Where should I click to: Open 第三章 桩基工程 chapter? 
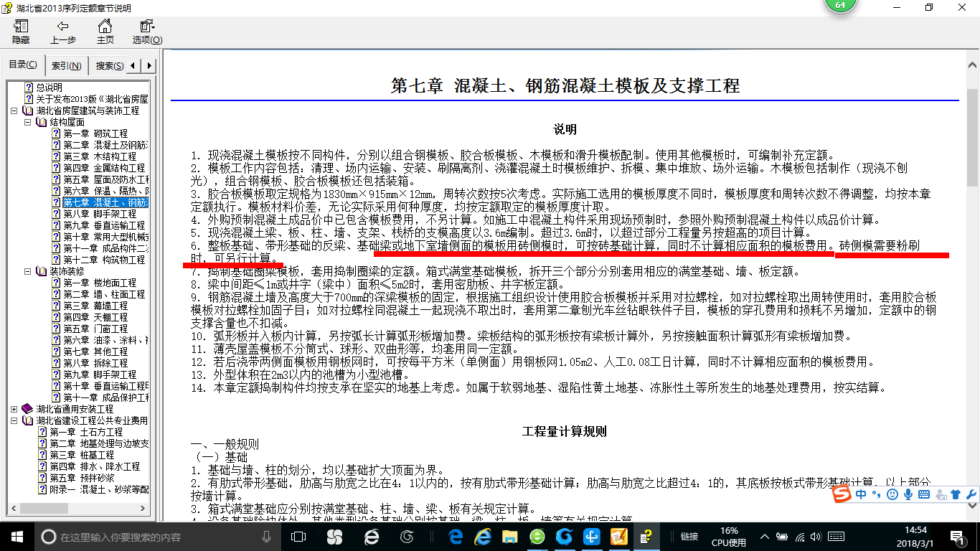[x=82, y=455]
